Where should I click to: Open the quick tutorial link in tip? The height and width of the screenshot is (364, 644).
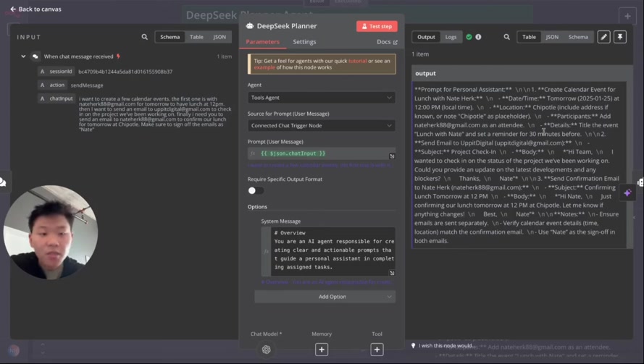click(357, 61)
